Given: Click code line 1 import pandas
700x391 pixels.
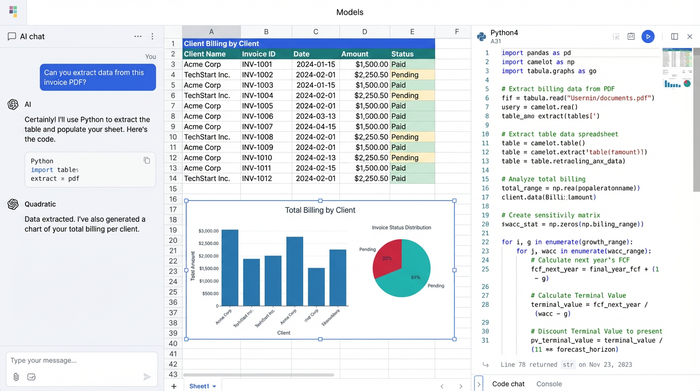Looking at the screenshot, I should click(x=536, y=53).
